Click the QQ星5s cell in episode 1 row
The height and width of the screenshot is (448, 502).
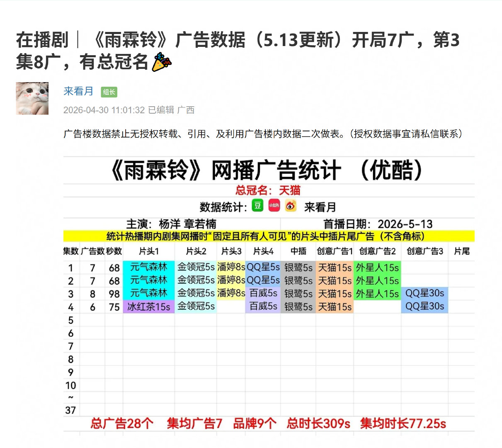(263, 268)
